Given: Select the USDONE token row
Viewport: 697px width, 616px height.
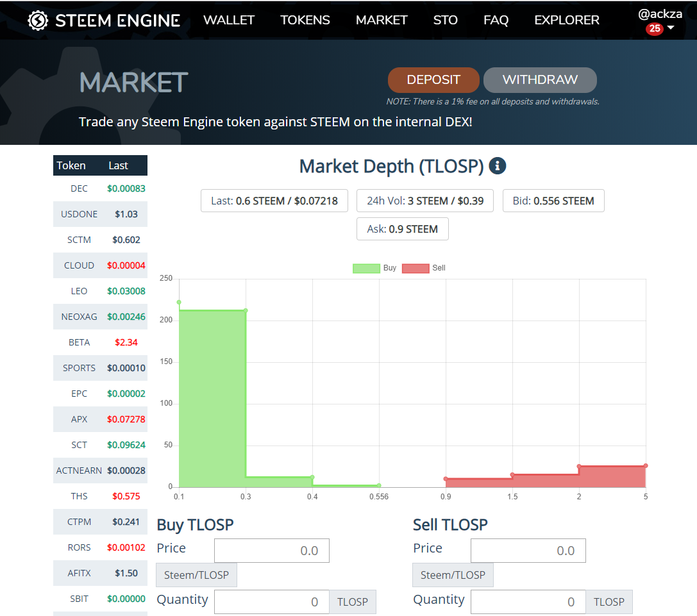Looking at the screenshot, I should point(101,214).
